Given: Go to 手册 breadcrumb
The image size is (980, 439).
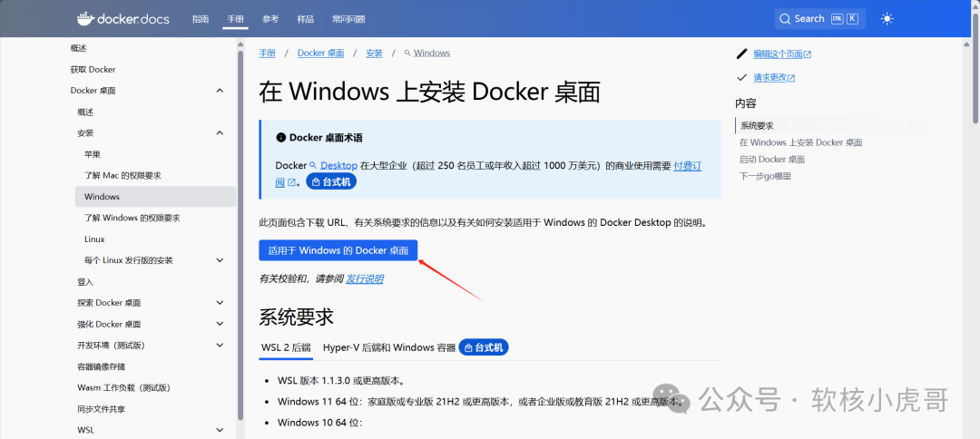Looking at the screenshot, I should pos(268,54).
